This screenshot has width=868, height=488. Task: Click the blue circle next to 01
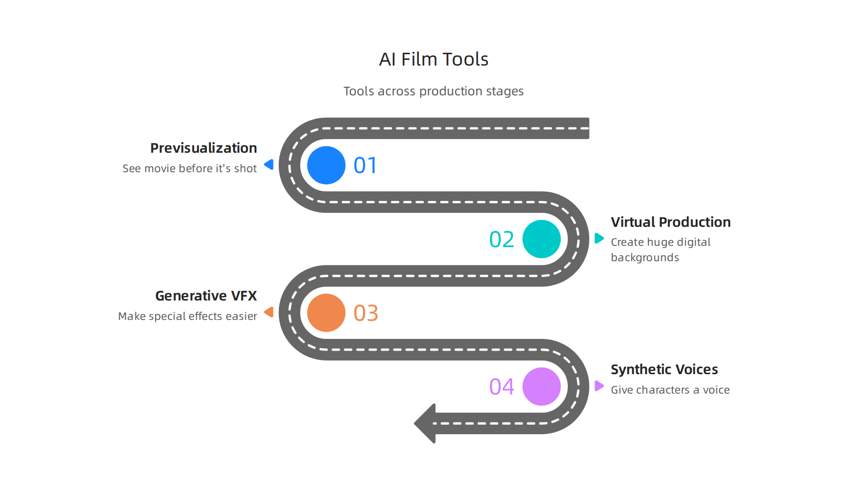tap(326, 165)
